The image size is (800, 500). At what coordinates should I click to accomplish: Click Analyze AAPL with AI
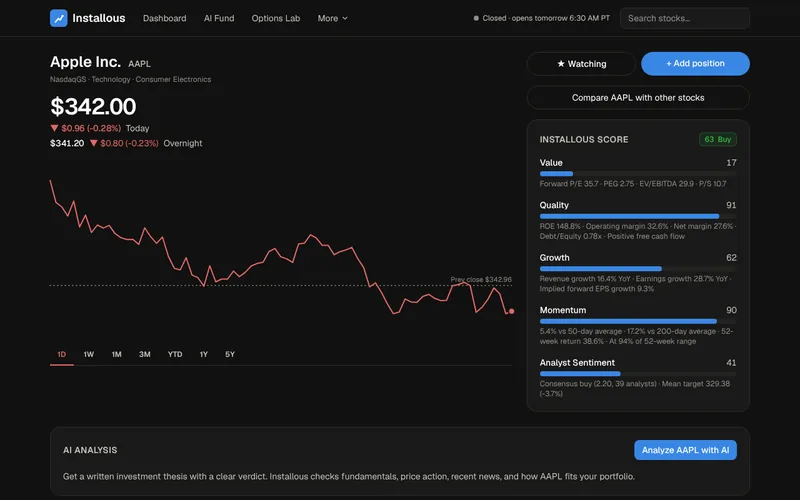click(x=685, y=450)
